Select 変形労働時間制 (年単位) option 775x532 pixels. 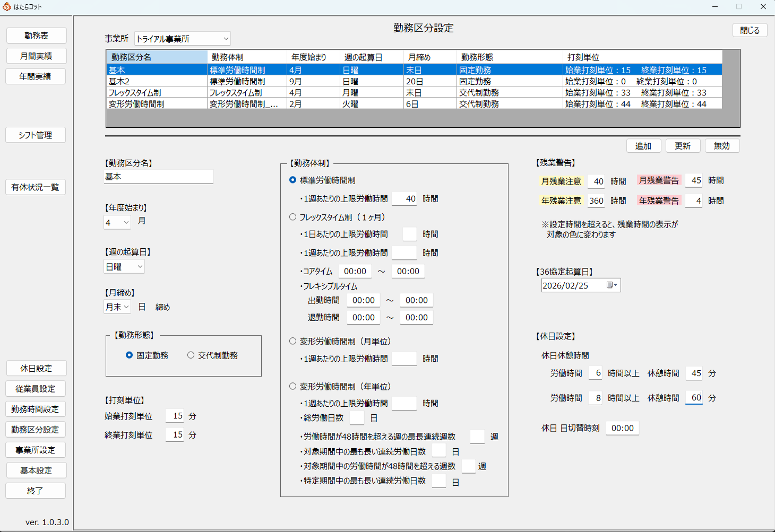point(292,387)
